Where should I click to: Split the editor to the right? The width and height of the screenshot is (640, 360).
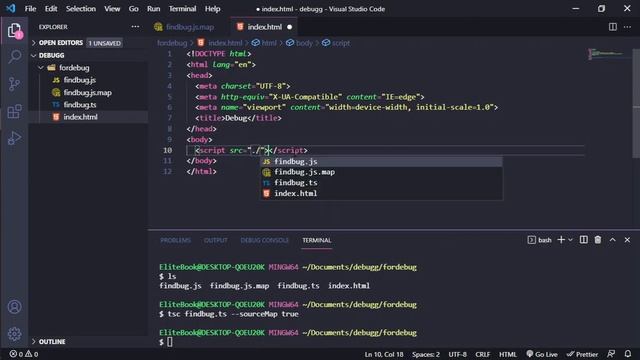coord(613,27)
